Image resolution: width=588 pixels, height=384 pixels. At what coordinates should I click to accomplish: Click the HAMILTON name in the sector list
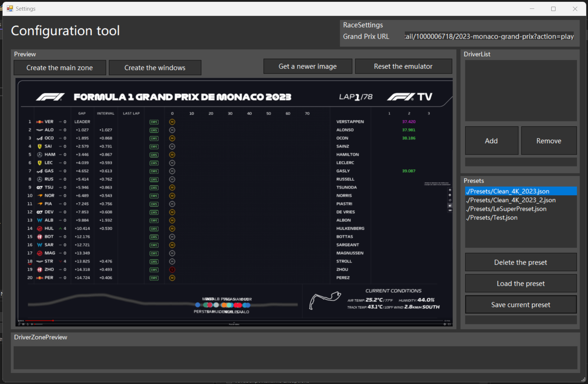coord(348,155)
